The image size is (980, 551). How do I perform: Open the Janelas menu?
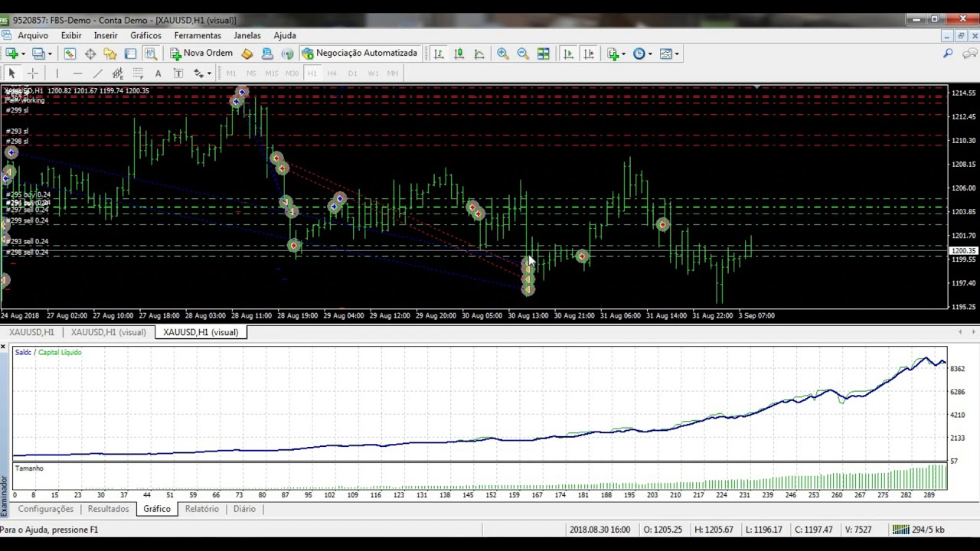coord(247,35)
